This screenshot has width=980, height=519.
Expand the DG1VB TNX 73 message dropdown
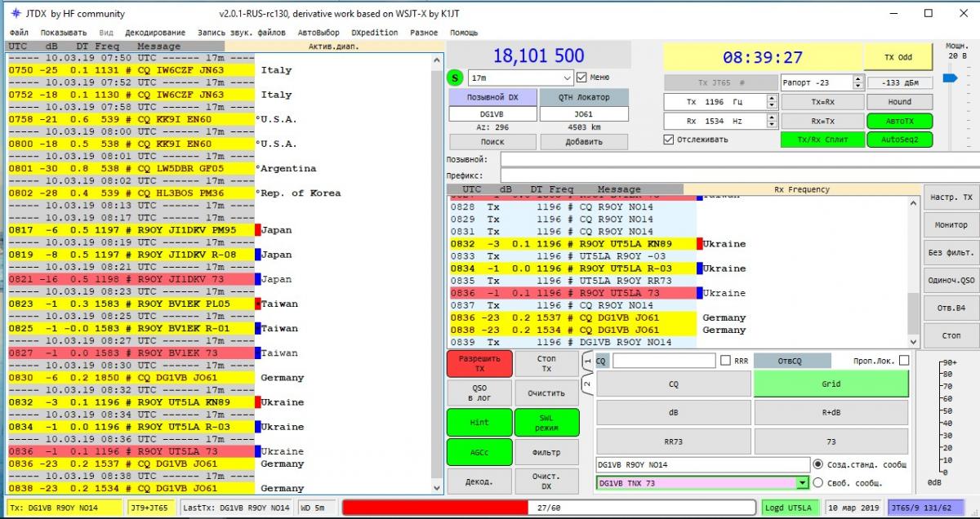803,483
